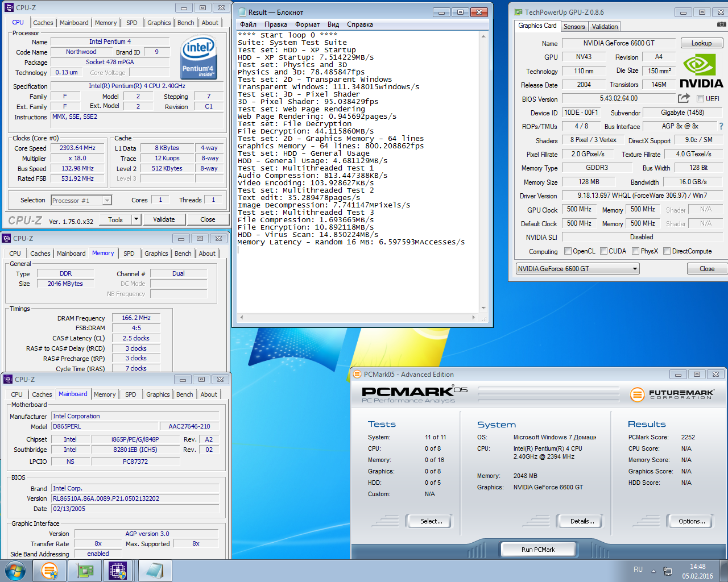Click the Lookup button in GPU-Z
Viewport: 728px width, 582px height.
coord(701,43)
